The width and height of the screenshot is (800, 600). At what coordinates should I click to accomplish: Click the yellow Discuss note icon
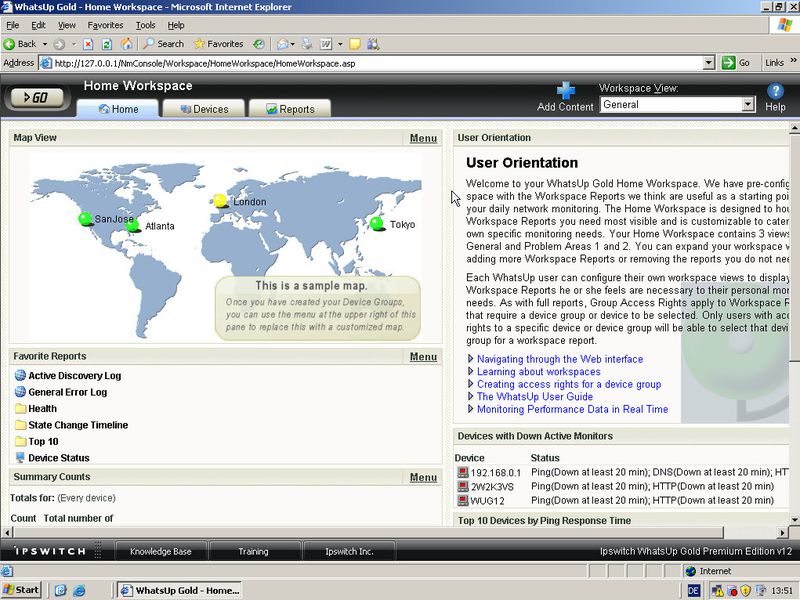tap(355, 44)
